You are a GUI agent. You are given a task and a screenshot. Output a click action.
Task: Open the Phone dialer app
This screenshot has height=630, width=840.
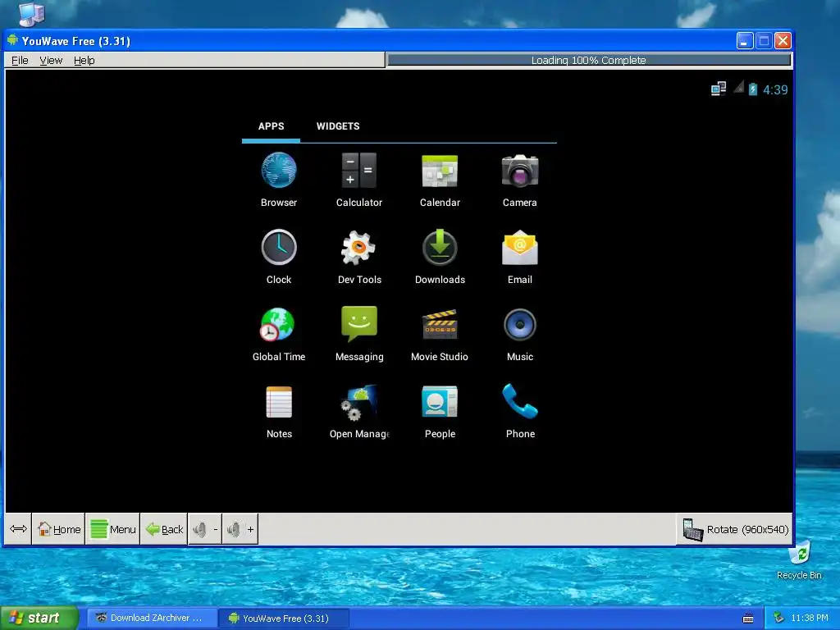coord(520,411)
